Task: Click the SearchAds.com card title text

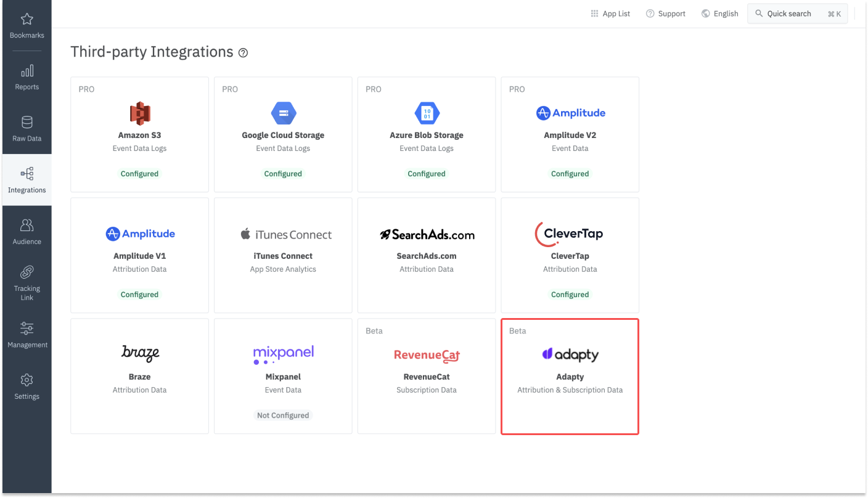Action: (x=427, y=256)
